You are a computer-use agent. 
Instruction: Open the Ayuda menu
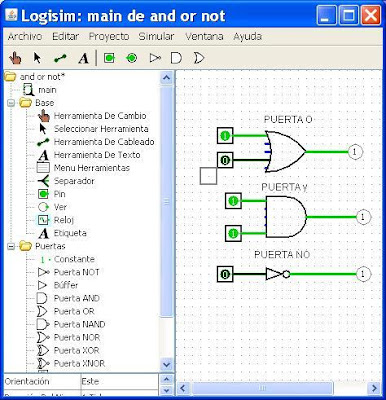pos(247,36)
